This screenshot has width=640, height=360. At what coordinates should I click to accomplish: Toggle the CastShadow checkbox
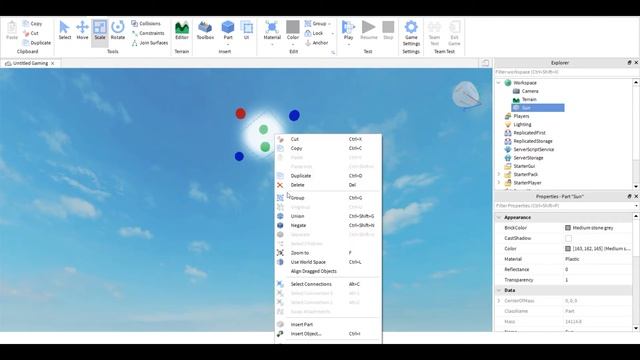[x=568, y=238]
